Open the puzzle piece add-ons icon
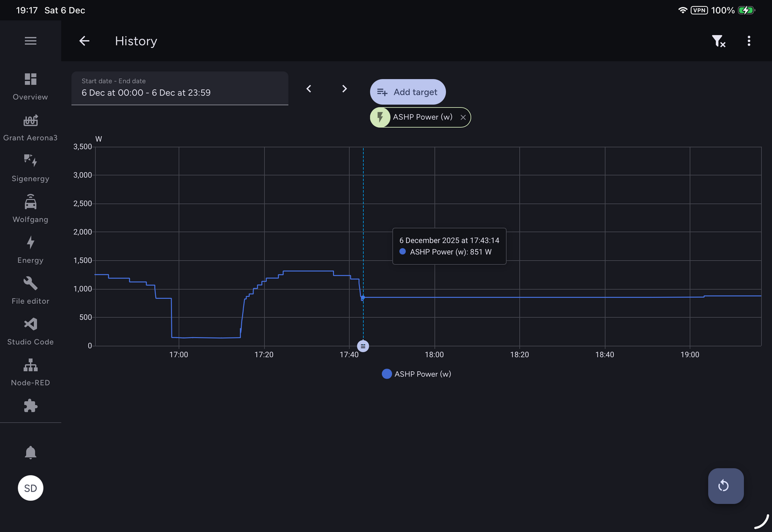The height and width of the screenshot is (532, 772). click(31, 406)
